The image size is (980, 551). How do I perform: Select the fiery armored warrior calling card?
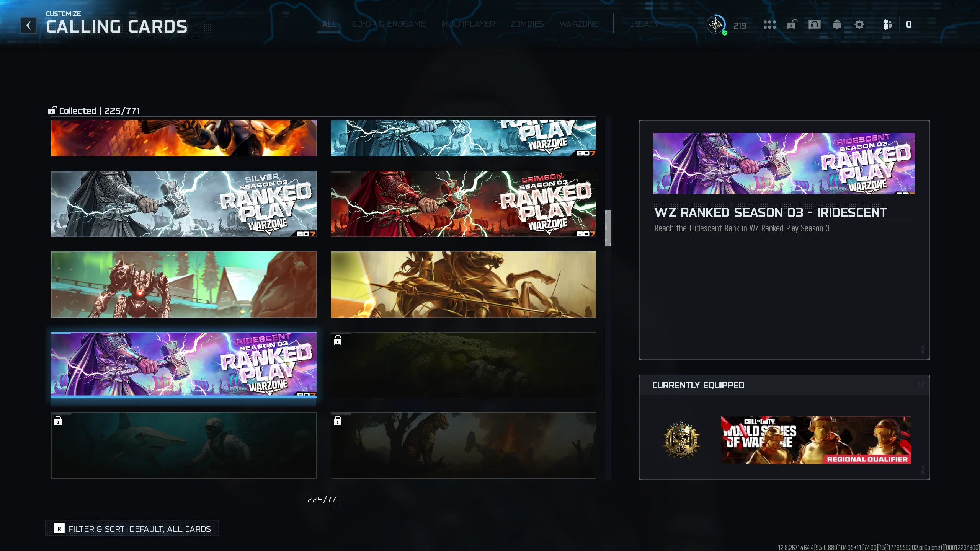(184, 138)
